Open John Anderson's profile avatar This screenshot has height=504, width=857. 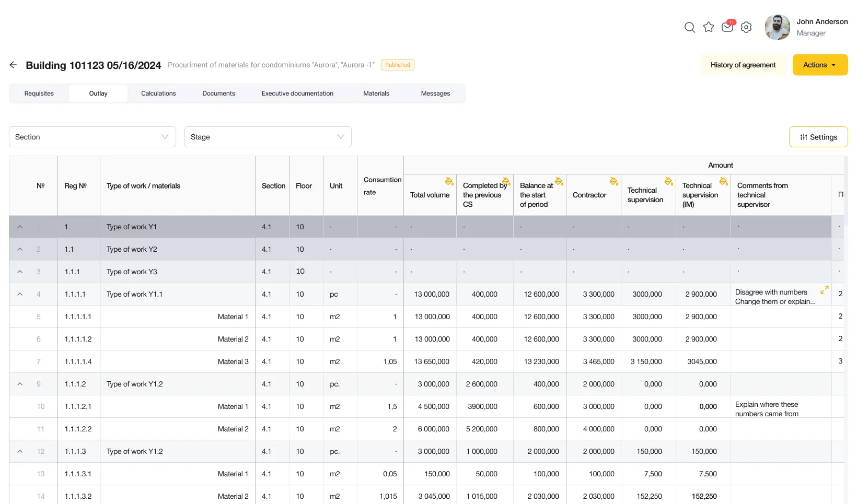point(778,27)
